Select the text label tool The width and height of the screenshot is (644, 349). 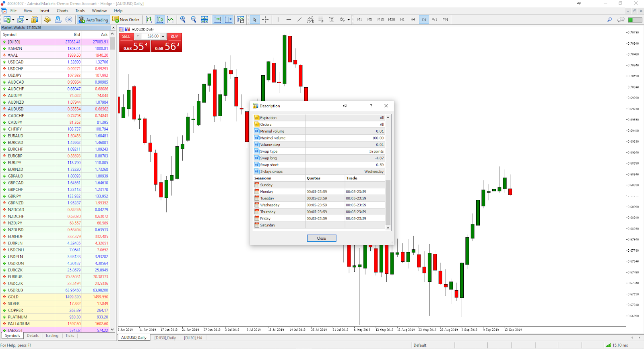(x=332, y=19)
